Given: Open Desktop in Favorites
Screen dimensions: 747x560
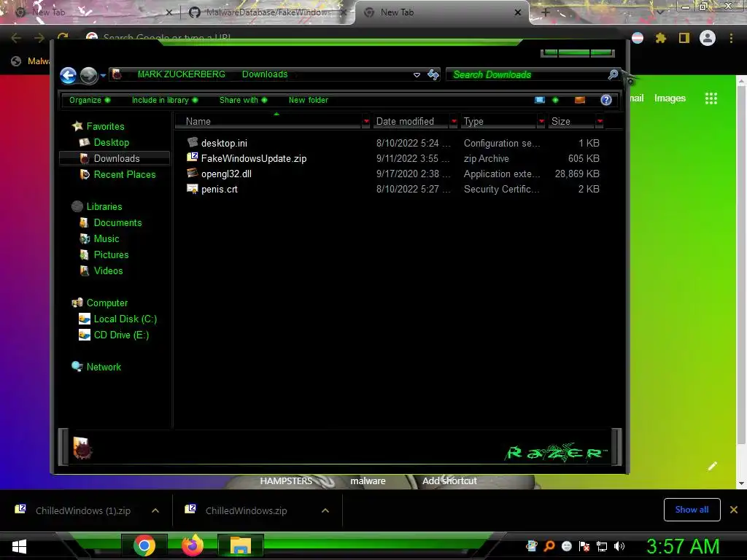Looking at the screenshot, I should click(x=112, y=142).
